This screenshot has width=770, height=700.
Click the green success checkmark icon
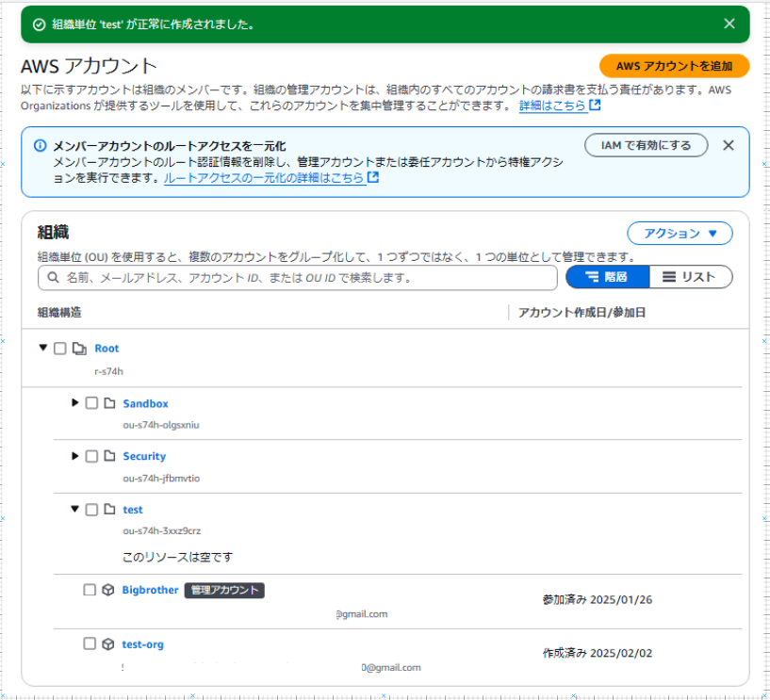38,24
